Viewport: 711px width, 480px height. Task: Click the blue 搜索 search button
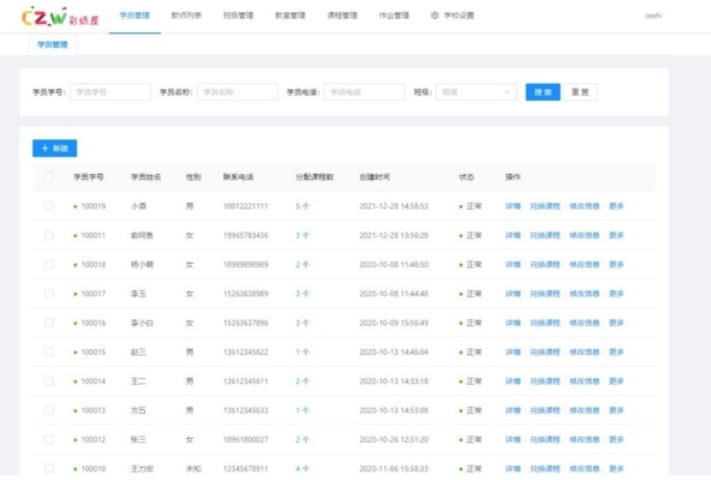point(543,92)
